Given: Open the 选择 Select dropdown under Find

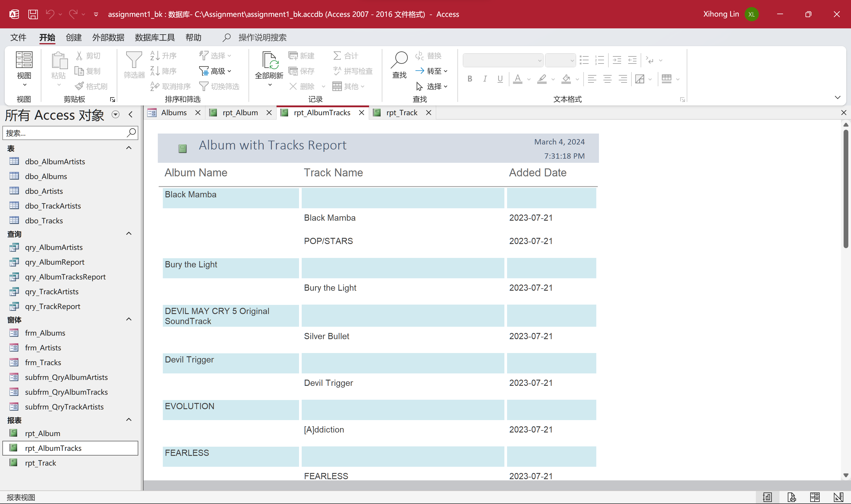Looking at the screenshot, I should point(432,86).
